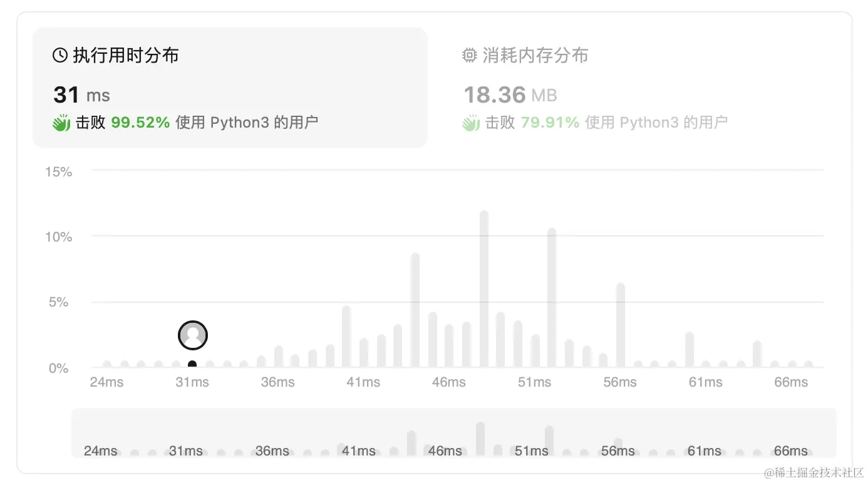Viewport: 868px width, 483px height.
Task: Click the 10% y-axis label
Action: coord(58,237)
